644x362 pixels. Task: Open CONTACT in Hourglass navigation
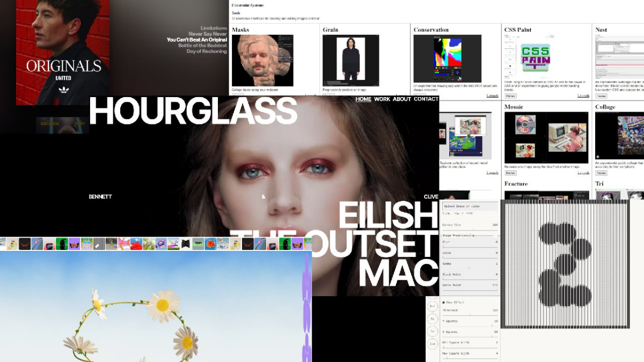426,99
